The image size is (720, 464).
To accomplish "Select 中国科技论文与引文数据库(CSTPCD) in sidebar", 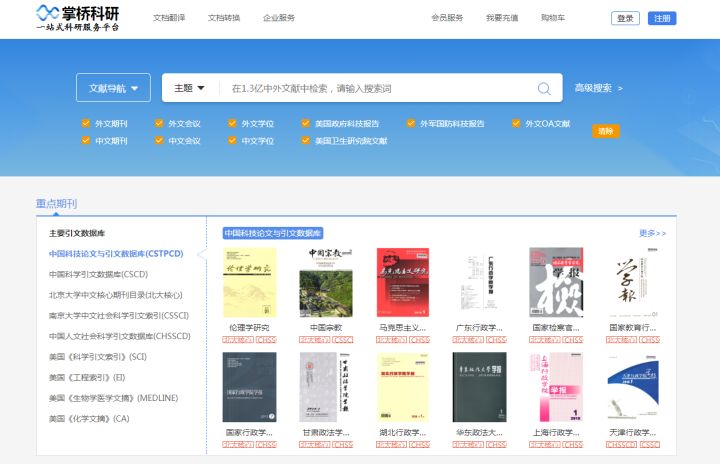I will [x=116, y=254].
